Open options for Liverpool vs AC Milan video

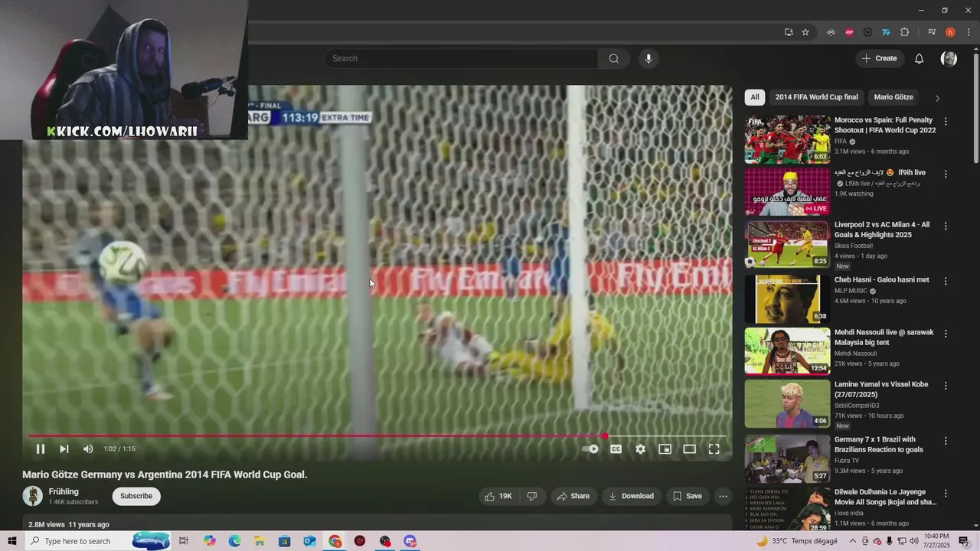click(946, 226)
